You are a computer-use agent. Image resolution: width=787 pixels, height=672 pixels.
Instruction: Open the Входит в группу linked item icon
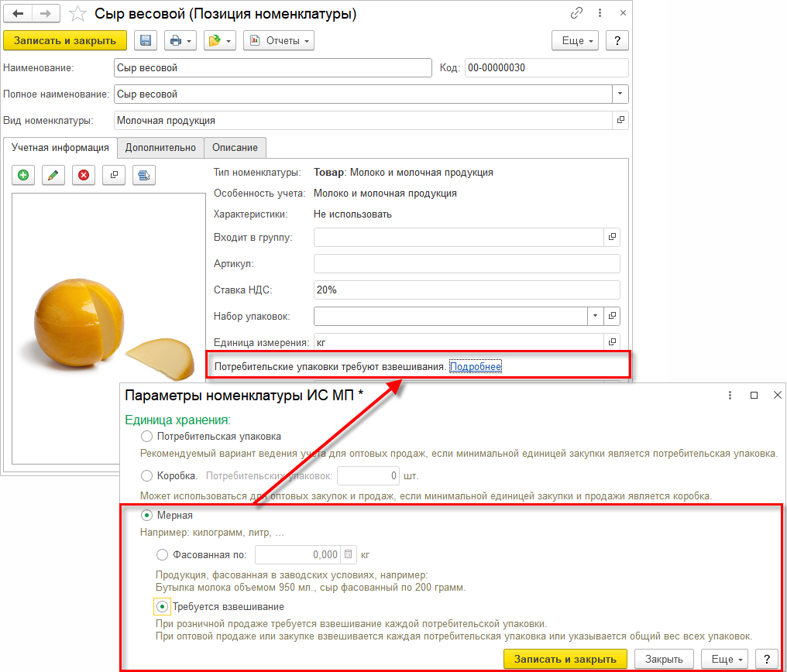pos(612,237)
